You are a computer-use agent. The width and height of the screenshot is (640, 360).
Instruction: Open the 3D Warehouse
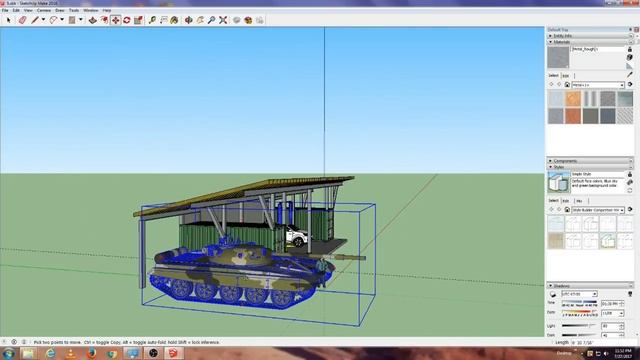237,20
